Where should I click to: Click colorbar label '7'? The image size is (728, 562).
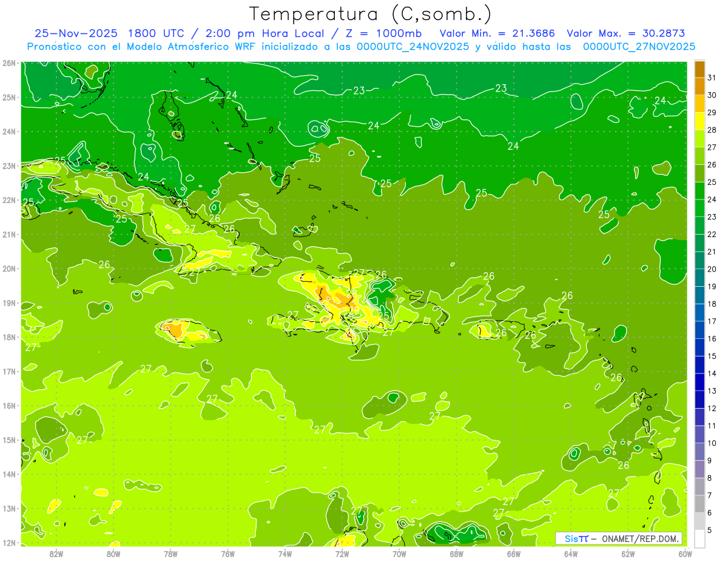710,495
